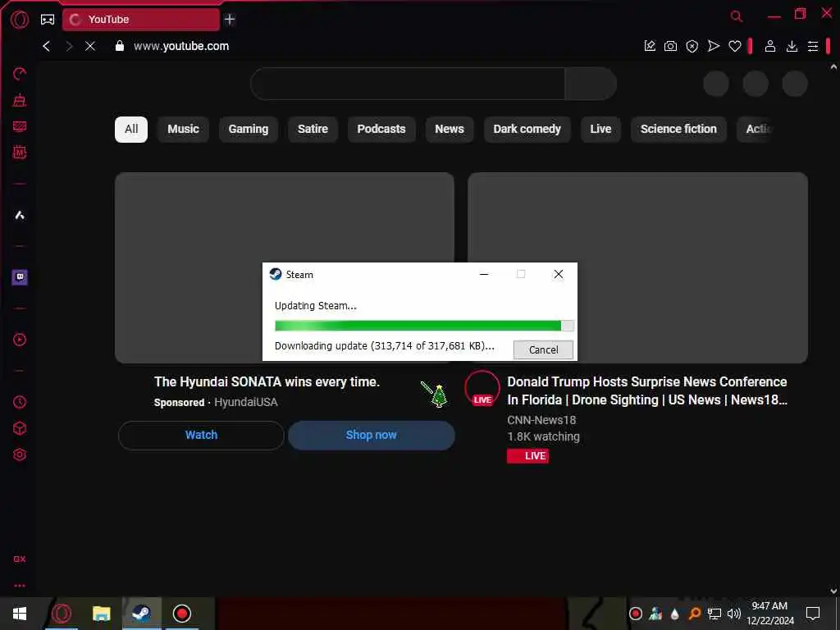
Task: Open the screen recorder taskbar icon
Action: [x=182, y=614]
